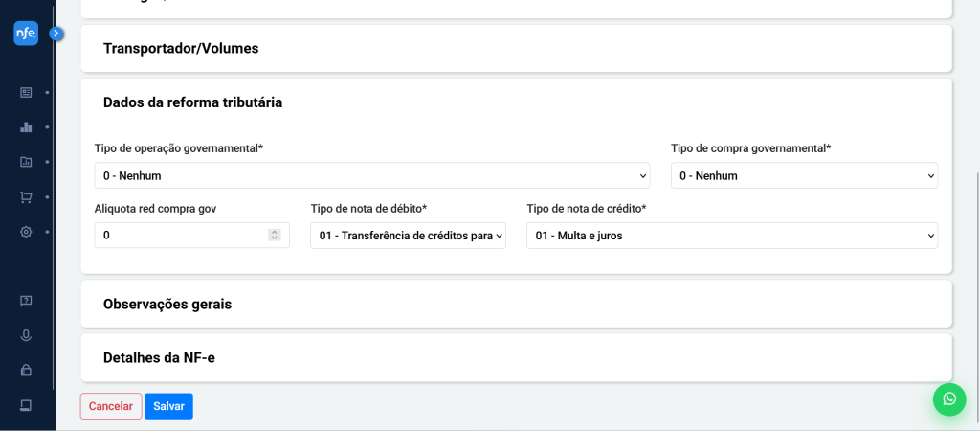Screen dimensions: 980x431
Task: Click the Aliquota red compra gov stepper arrows
Action: [275, 236]
